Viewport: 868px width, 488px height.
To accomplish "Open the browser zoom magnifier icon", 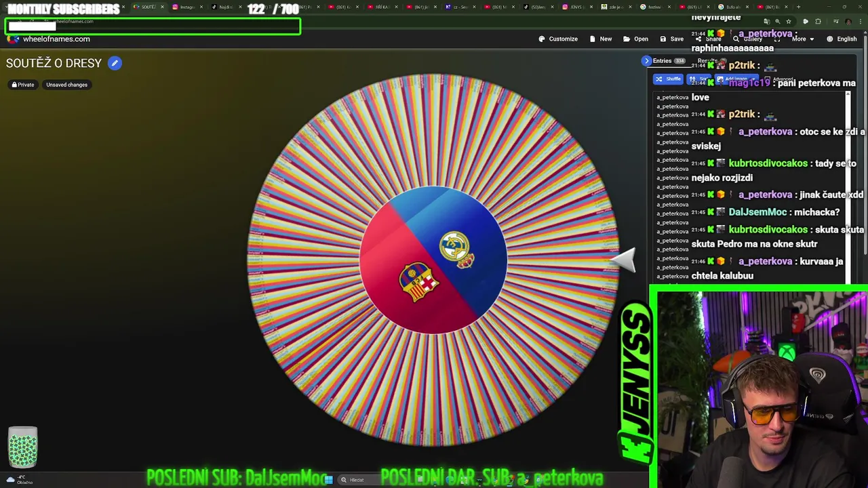I will [777, 22].
